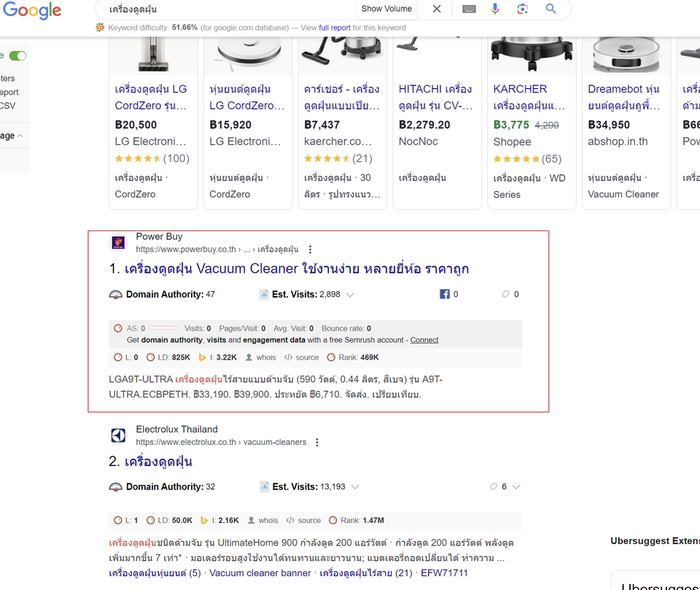Image resolution: width=700 pixels, height=590 pixels.
Task: Click L: 0 metric in Power Buy row
Action: coord(126,357)
